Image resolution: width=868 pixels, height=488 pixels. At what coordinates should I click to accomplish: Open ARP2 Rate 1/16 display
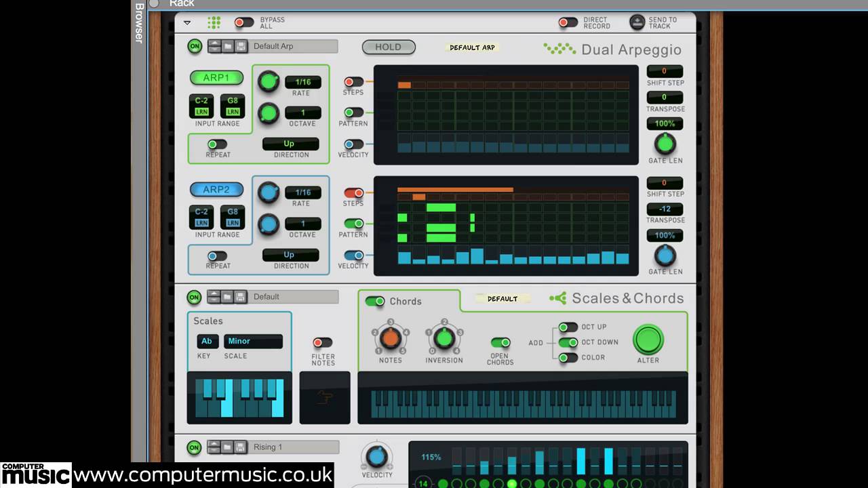point(302,192)
